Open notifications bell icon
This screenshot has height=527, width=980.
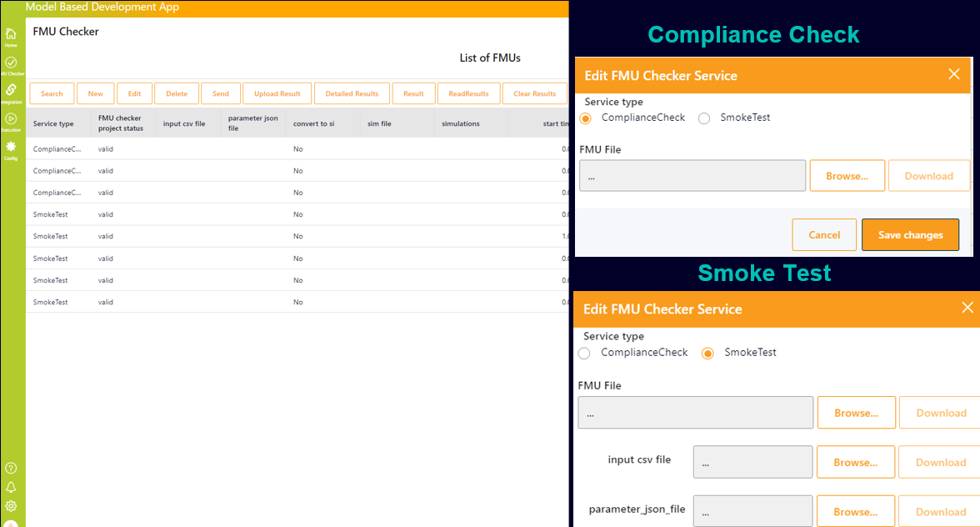click(x=11, y=487)
